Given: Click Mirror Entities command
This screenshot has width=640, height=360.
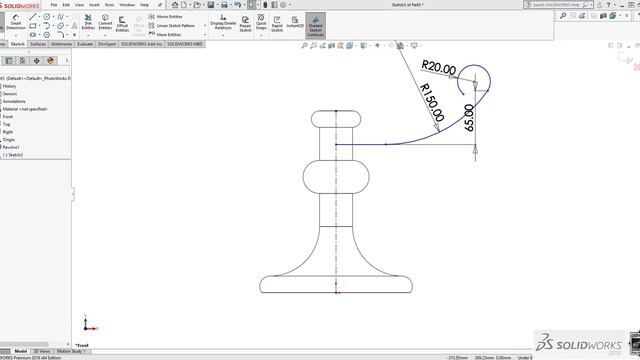Looking at the screenshot, I should click(x=165, y=17).
